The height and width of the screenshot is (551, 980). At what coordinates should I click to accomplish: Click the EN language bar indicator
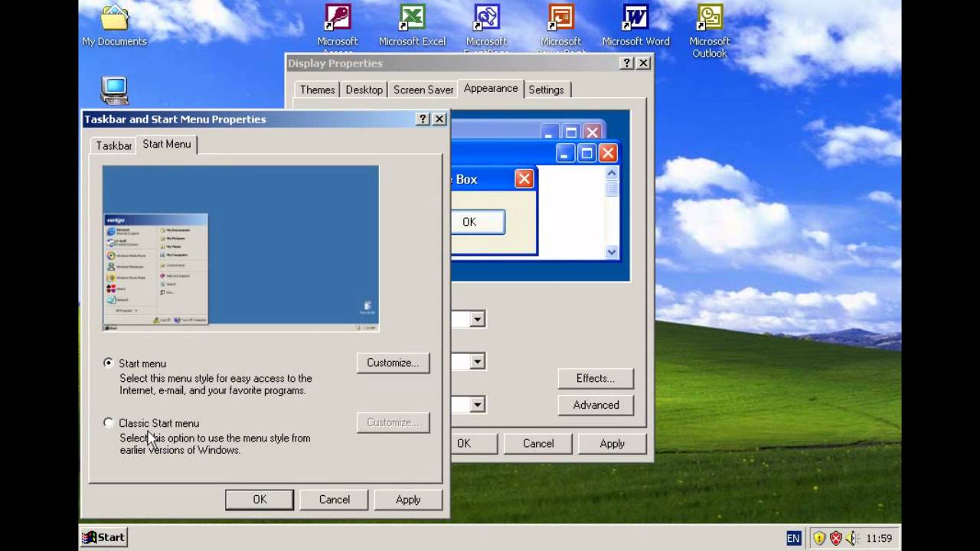793,538
